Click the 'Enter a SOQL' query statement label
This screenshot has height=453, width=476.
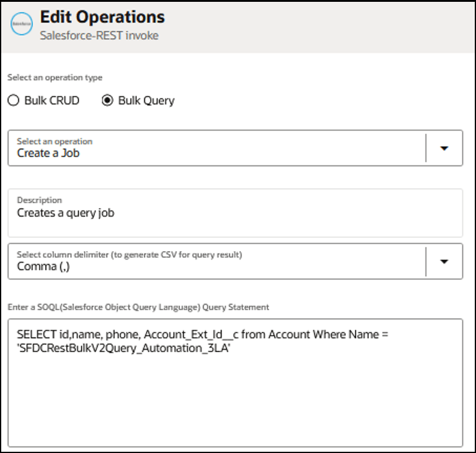[x=138, y=308]
